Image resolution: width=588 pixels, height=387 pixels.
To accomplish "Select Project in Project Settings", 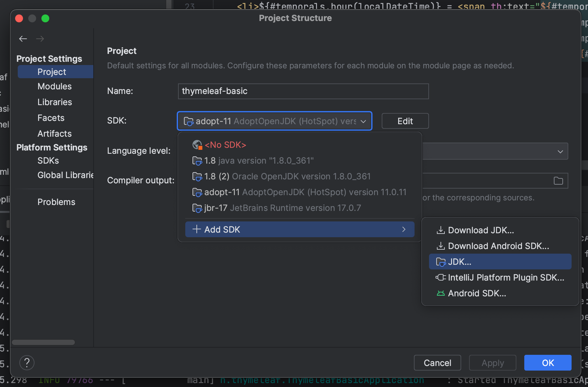I will click(55, 72).
